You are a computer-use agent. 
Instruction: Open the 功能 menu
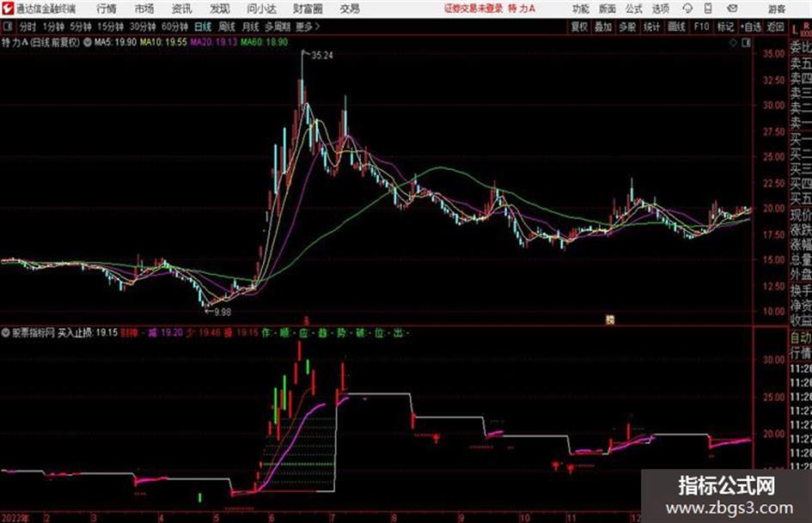coord(581,9)
